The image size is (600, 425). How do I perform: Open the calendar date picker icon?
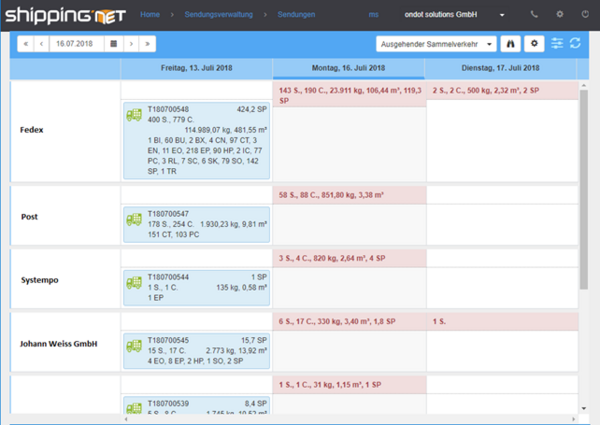pos(113,44)
